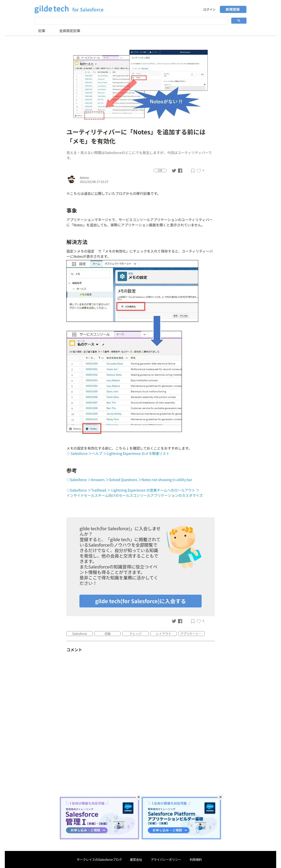Switch to the 会員限定記事 tab

[x=70, y=31]
